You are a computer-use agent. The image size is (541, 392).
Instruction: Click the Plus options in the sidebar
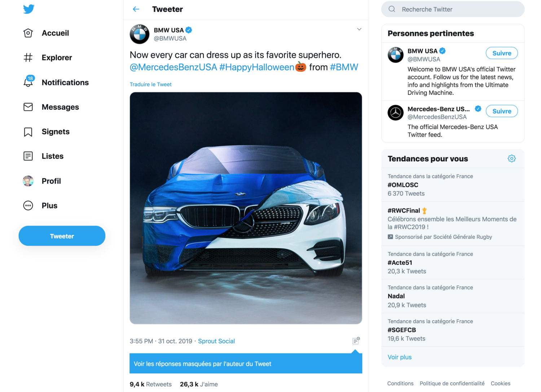tap(28, 205)
